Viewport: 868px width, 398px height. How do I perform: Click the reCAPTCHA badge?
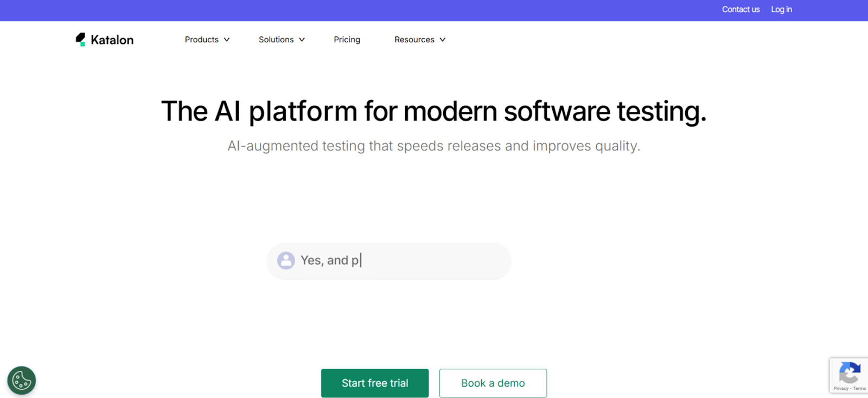849,375
